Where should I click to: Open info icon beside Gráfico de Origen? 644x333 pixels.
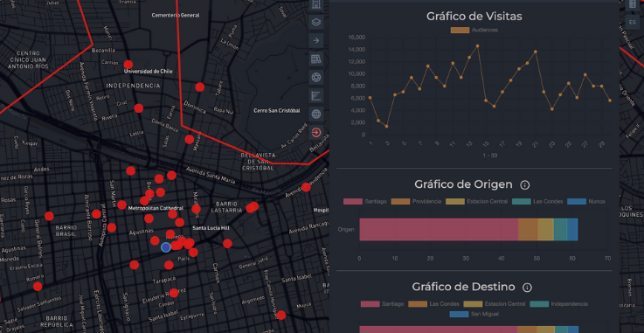click(x=524, y=185)
